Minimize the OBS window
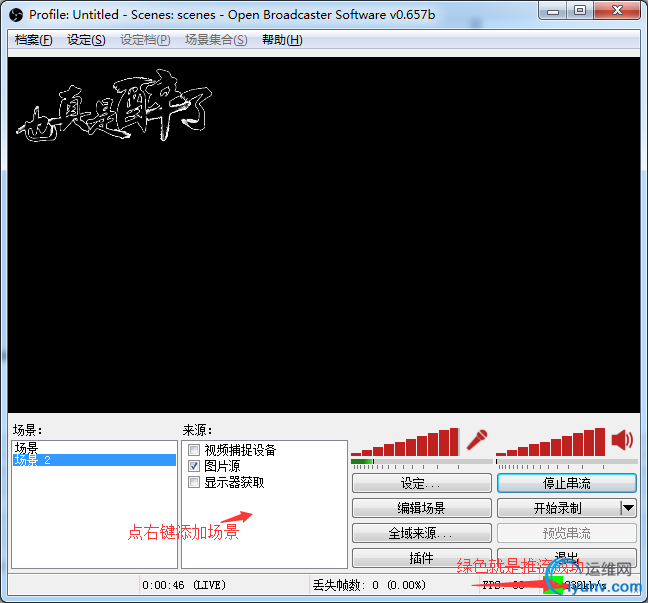Viewport: 648px width, 603px height. click(553, 11)
